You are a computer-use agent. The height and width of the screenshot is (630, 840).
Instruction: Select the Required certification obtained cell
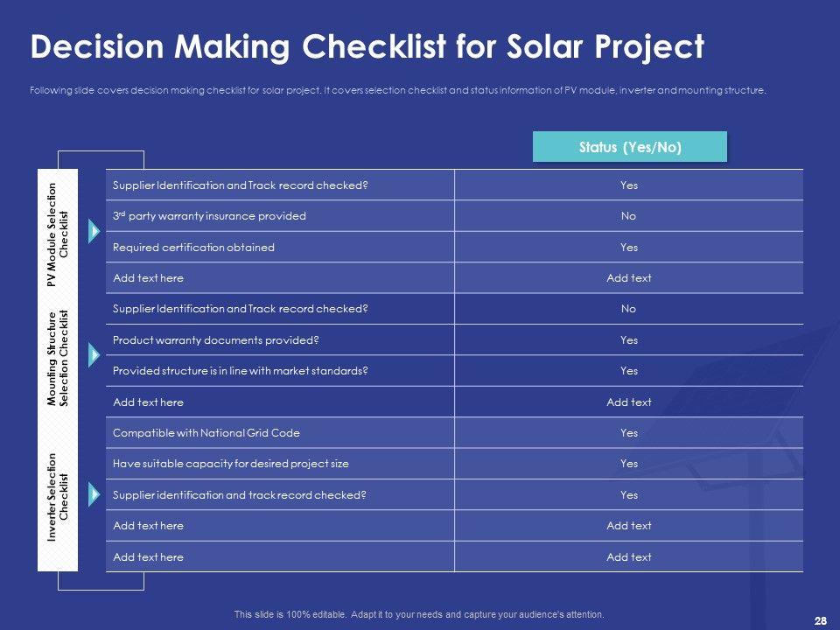pos(193,248)
